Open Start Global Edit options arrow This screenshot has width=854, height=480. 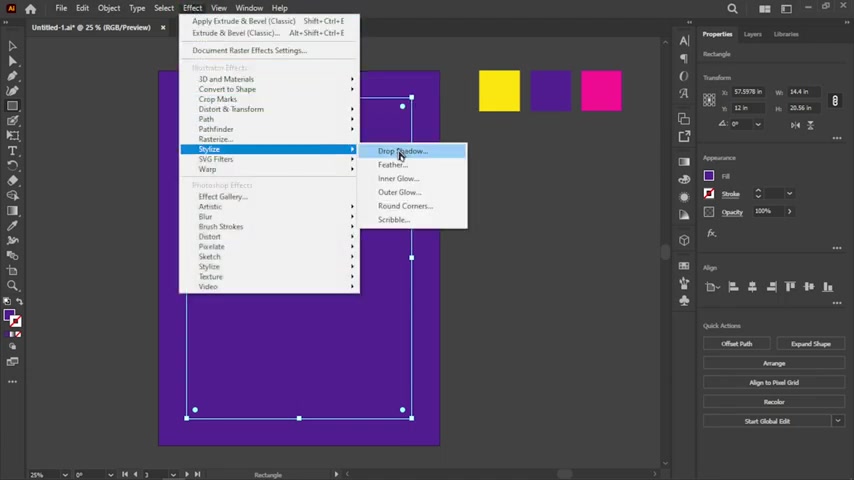(838, 421)
